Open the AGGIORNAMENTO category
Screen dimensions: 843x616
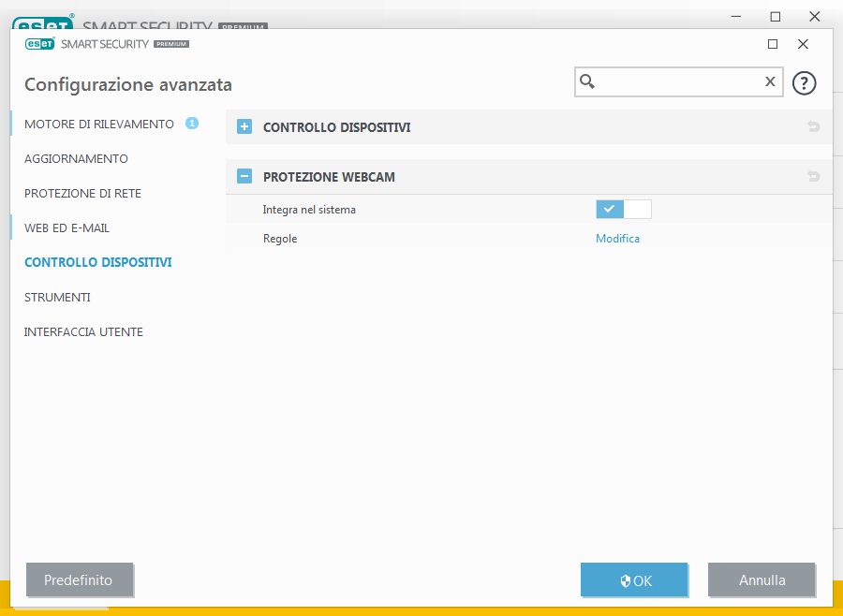pos(76,158)
